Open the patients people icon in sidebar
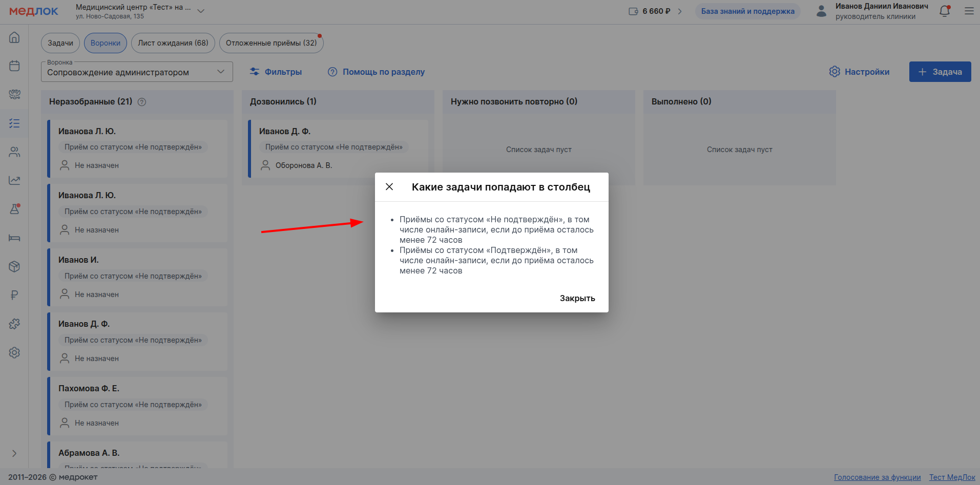 coord(14,152)
